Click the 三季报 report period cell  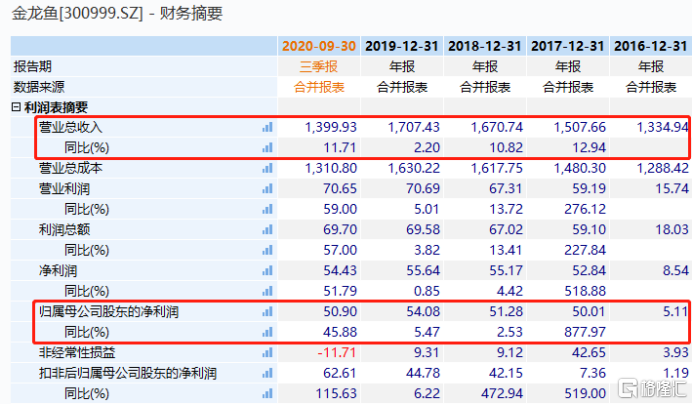pos(319,67)
